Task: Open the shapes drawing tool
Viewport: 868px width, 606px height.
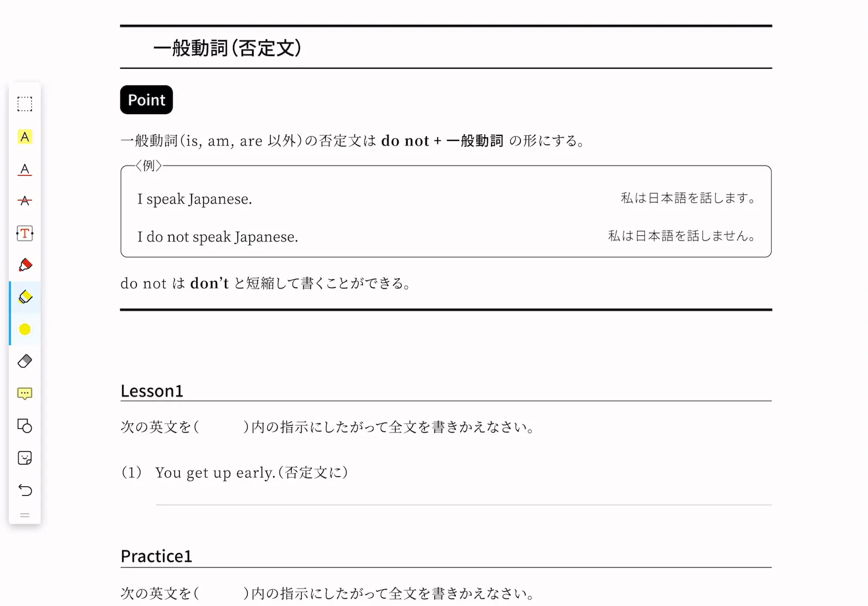Action: [x=25, y=426]
